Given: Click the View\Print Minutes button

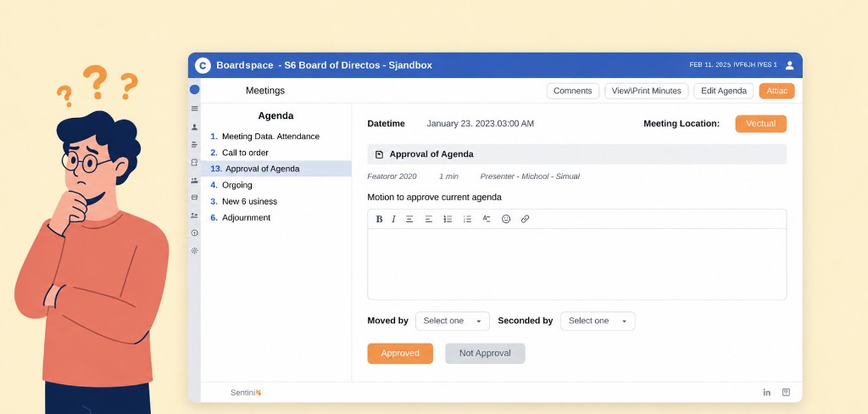Looking at the screenshot, I should 646,91.
